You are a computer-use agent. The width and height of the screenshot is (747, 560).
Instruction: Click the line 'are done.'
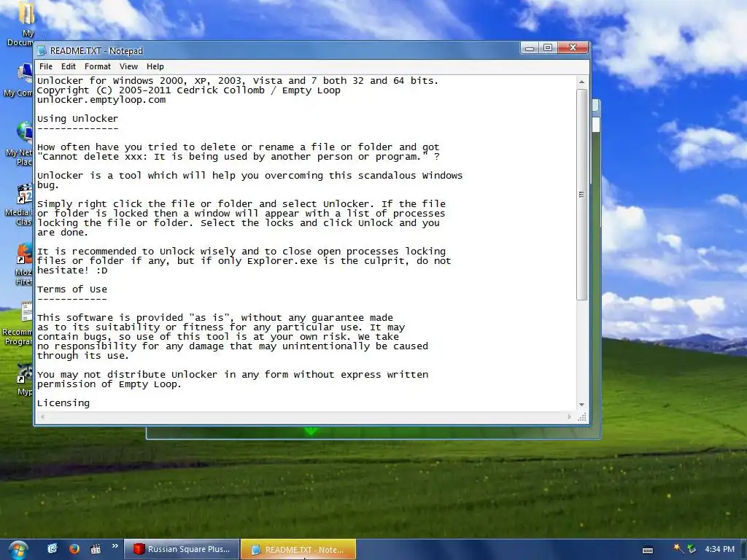click(63, 233)
